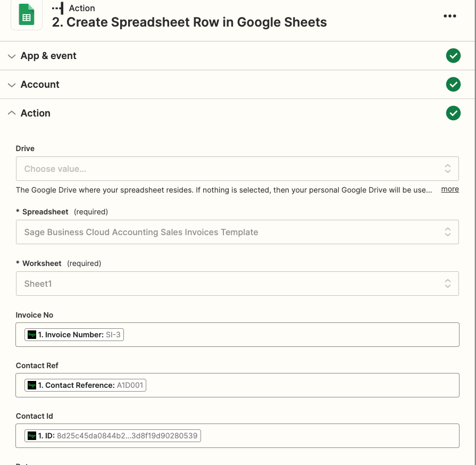Click the 'Invoice No' field label
This screenshot has height=465, width=476.
coord(34,315)
